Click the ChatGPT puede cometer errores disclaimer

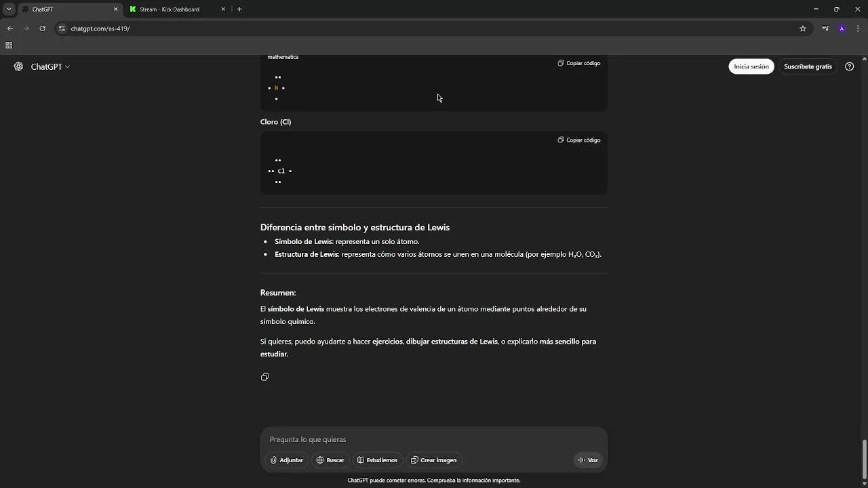[434, 480]
